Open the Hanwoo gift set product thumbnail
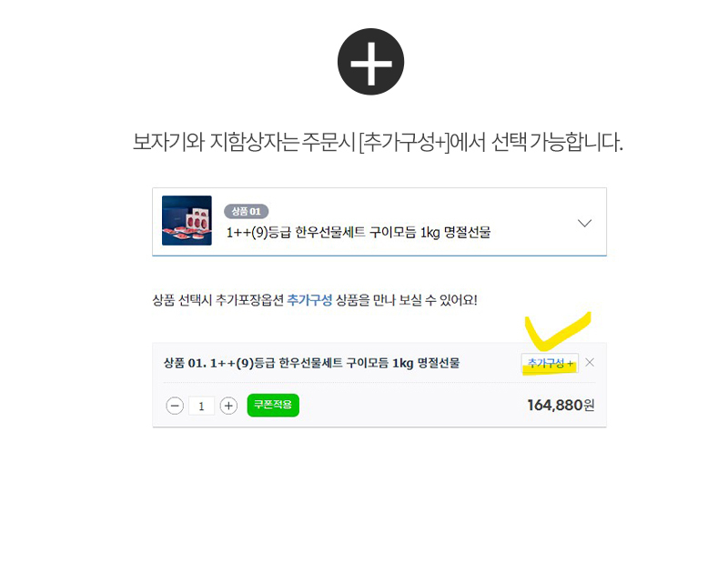The image size is (728, 562). [x=187, y=220]
